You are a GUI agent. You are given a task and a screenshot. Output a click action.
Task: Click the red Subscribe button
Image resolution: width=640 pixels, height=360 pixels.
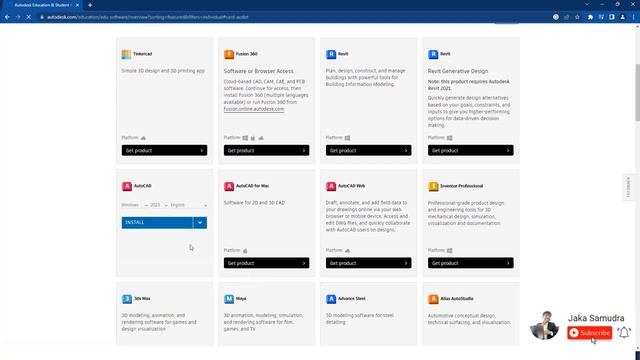tap(589, 333)
